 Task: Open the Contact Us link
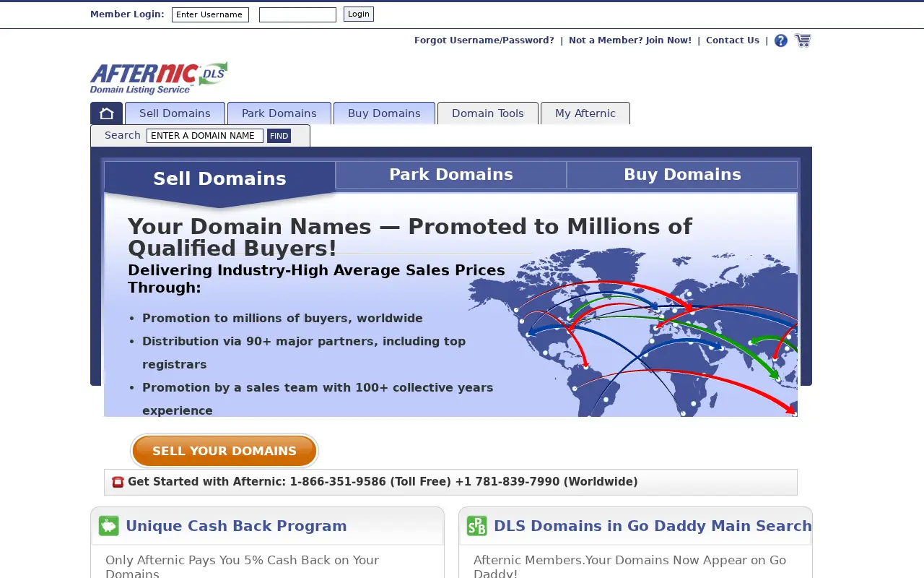(733, 40)
